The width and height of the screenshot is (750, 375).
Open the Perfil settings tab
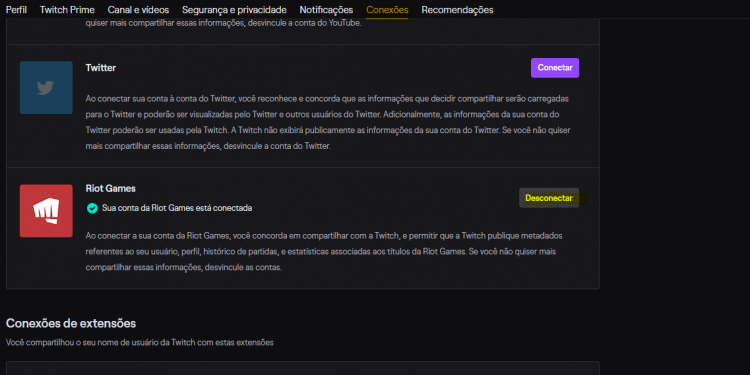pyautogui.click(x=16, y=10)
